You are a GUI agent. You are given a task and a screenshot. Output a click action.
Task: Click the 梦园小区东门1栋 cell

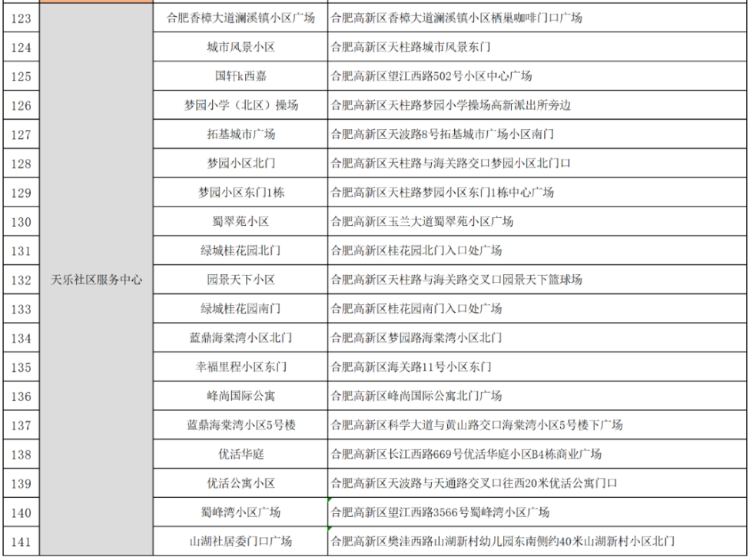(x=240, y=193)
